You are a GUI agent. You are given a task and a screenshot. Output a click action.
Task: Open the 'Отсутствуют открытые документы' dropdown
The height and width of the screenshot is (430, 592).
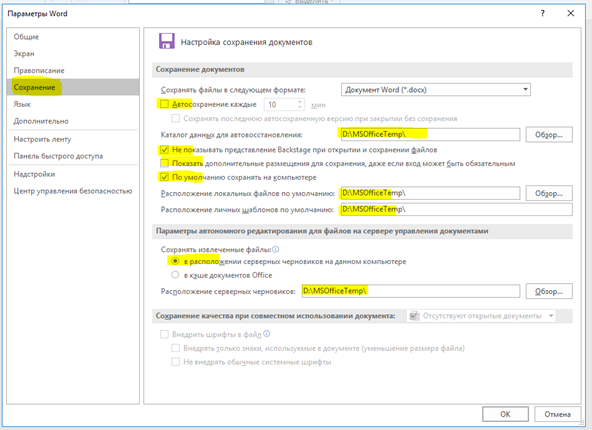tap(481, 316)
